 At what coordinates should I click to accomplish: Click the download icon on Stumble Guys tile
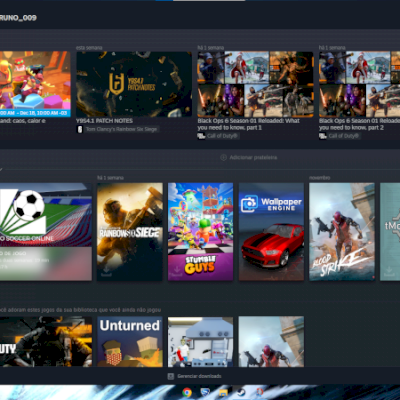(177, 271)
